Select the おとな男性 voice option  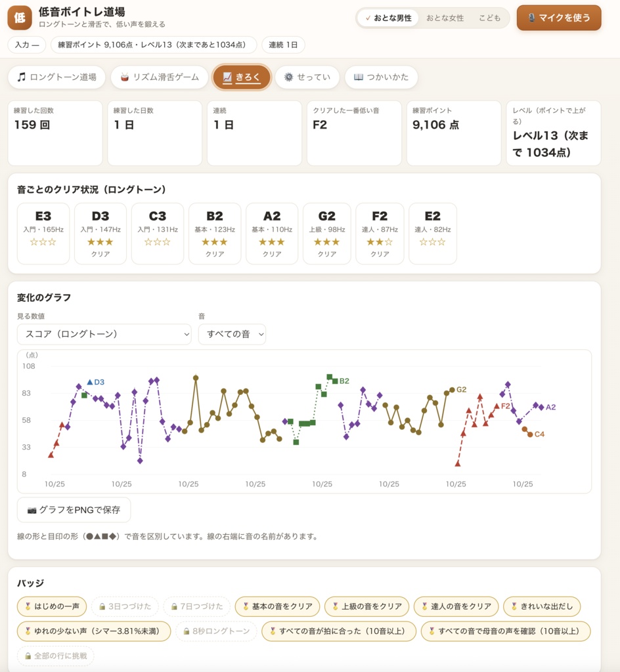pos(388,18)
